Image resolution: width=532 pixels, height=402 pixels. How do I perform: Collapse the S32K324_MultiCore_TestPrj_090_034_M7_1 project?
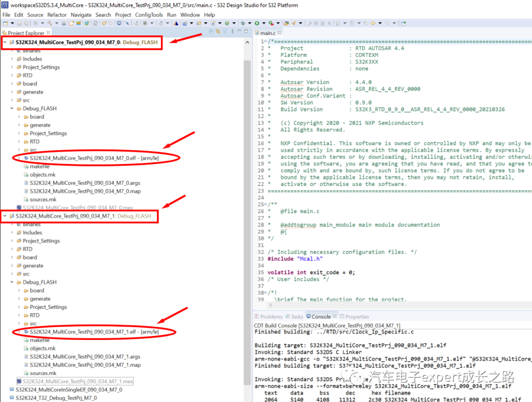point(5,216)
